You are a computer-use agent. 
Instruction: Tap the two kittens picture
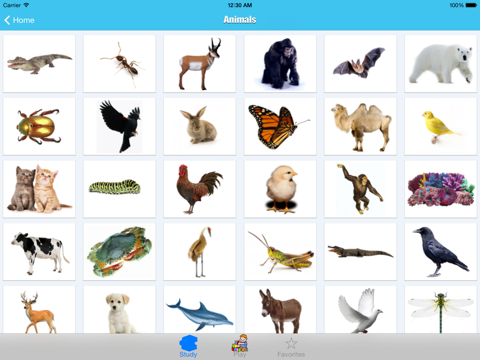click(39, 189)
